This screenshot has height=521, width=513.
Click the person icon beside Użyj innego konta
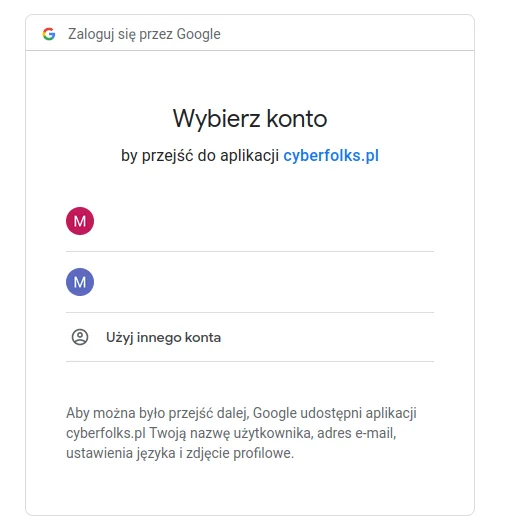[80, 337]
